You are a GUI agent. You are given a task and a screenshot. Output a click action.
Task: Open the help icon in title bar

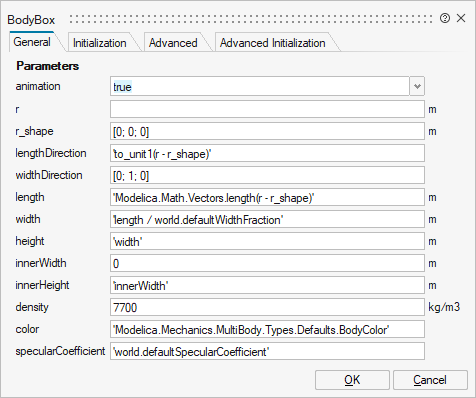(x=445, y=18)
